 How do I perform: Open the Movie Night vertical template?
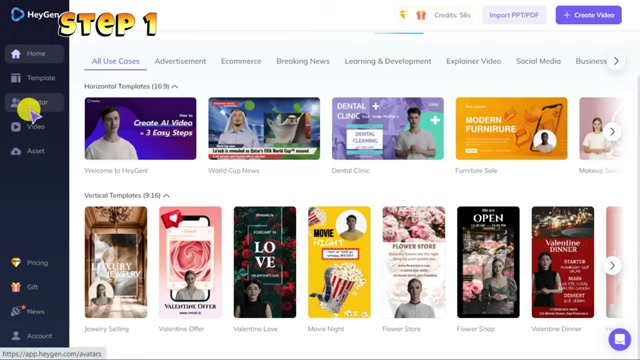click(339, 262)
